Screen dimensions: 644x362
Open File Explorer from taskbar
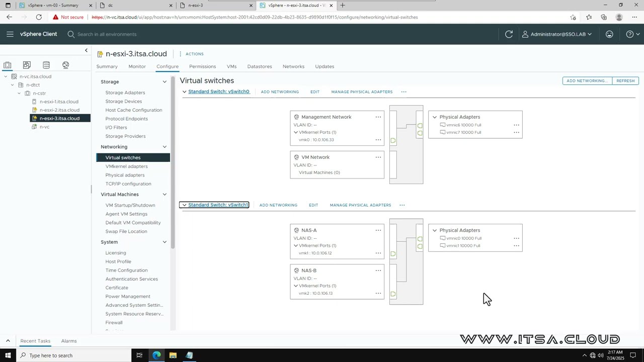click(173, 355)
